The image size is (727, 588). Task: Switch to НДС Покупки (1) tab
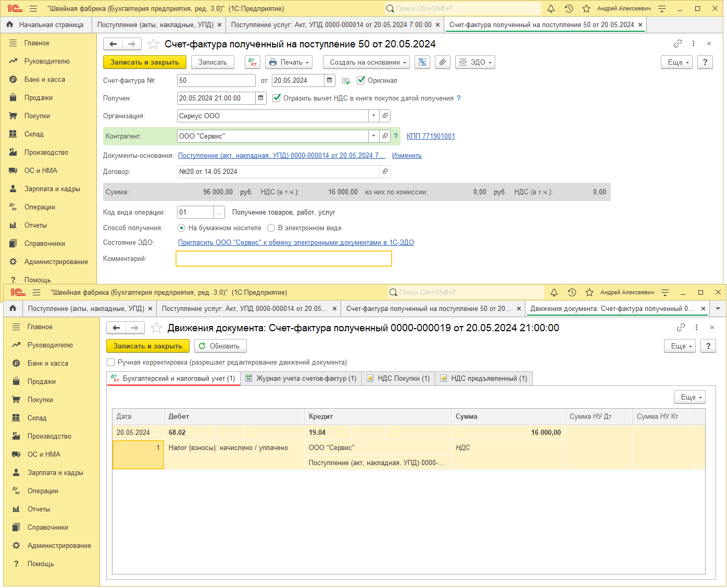click(x=398, y=379)
